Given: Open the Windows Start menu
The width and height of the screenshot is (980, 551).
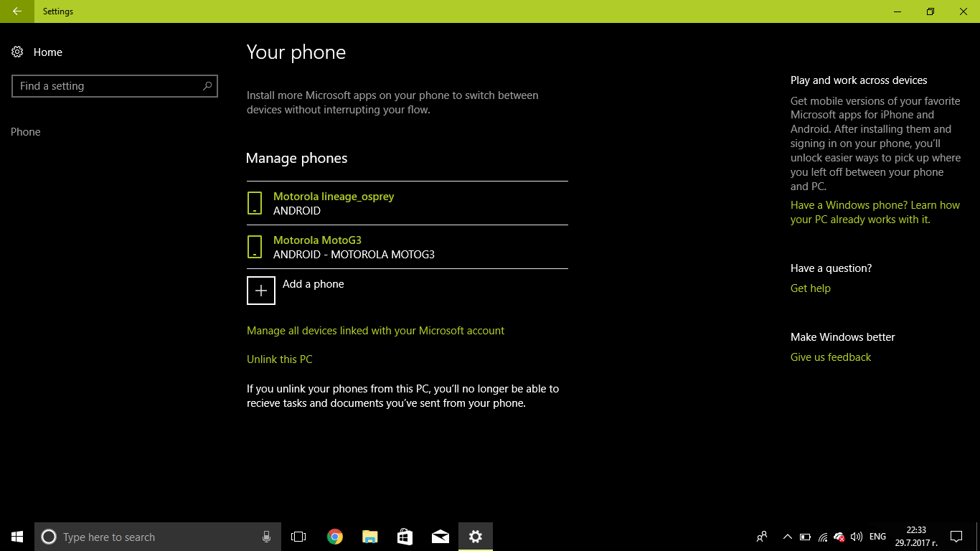Looking at the screenshot, I should (x=17, y=537).
